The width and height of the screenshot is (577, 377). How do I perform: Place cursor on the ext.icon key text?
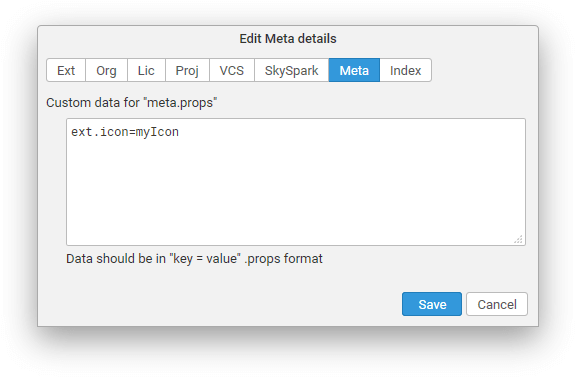100,132
